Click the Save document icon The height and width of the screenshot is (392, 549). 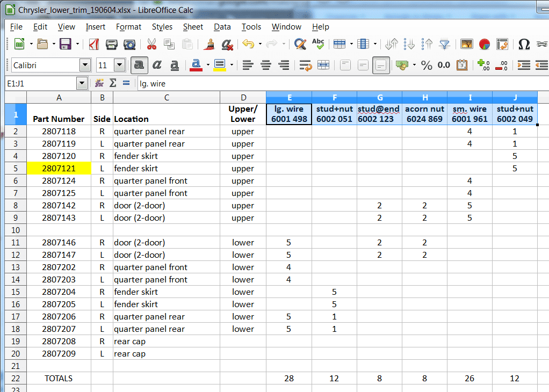pos(65,44)
